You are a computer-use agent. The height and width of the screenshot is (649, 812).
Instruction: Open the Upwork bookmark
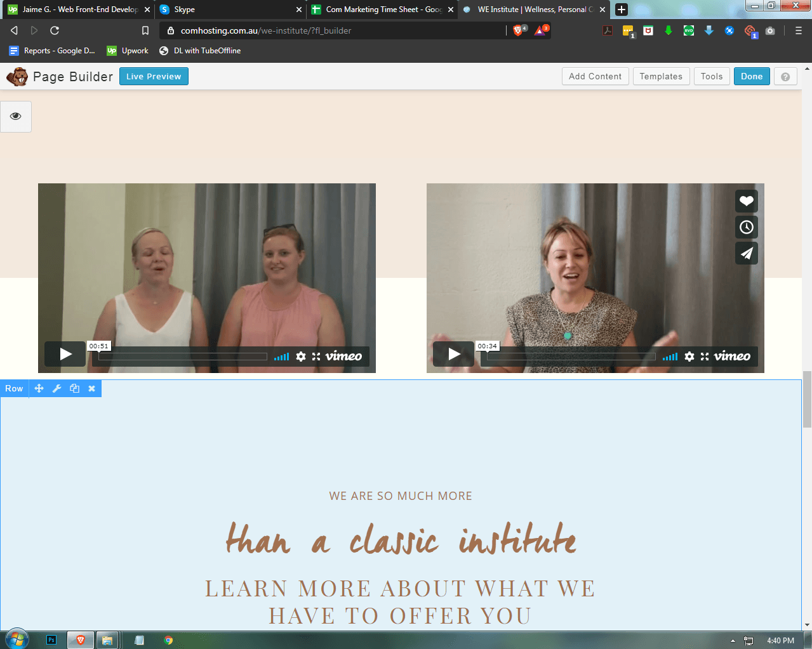coord(128,51)
